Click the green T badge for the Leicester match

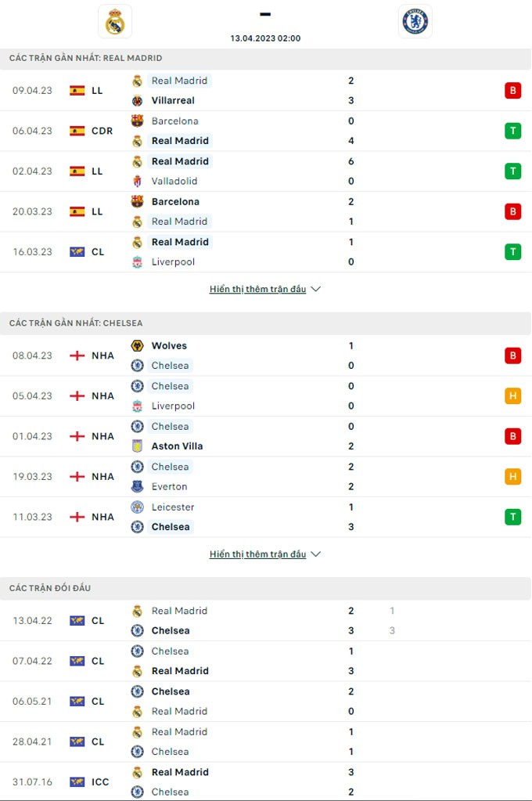pos(512,517)
